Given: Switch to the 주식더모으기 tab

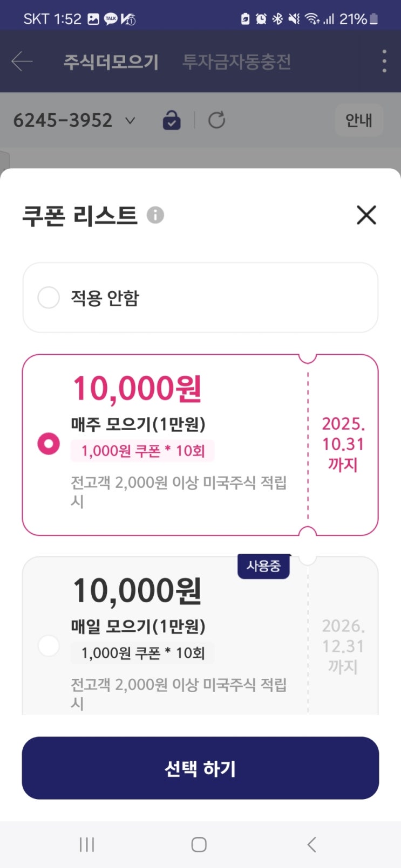Looking at the screenshot, I should pos(111,62).
